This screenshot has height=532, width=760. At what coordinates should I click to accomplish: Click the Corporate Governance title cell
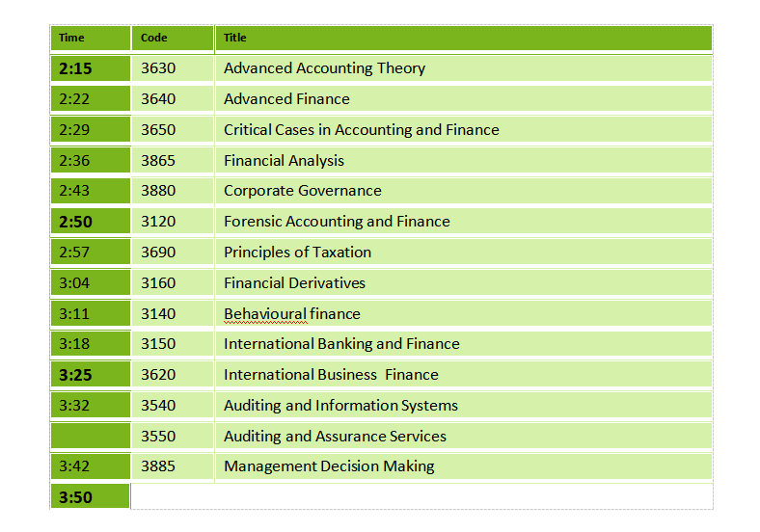302,191
